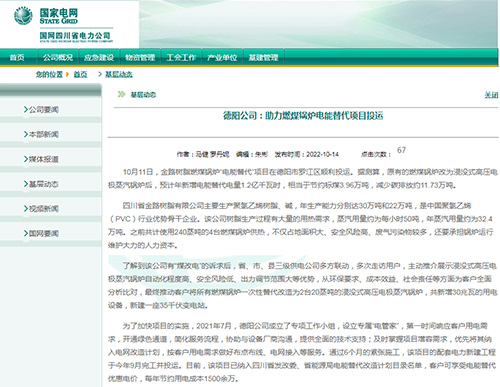Select the click count value 67
Viewport: 500px width, 387px height.
(401, 150)
